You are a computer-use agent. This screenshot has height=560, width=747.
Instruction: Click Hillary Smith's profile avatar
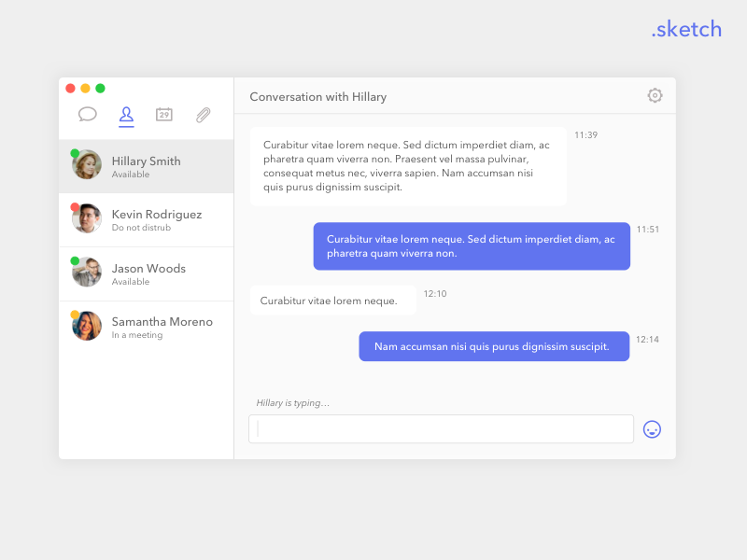pyautogui.click(x=86, y=163)
